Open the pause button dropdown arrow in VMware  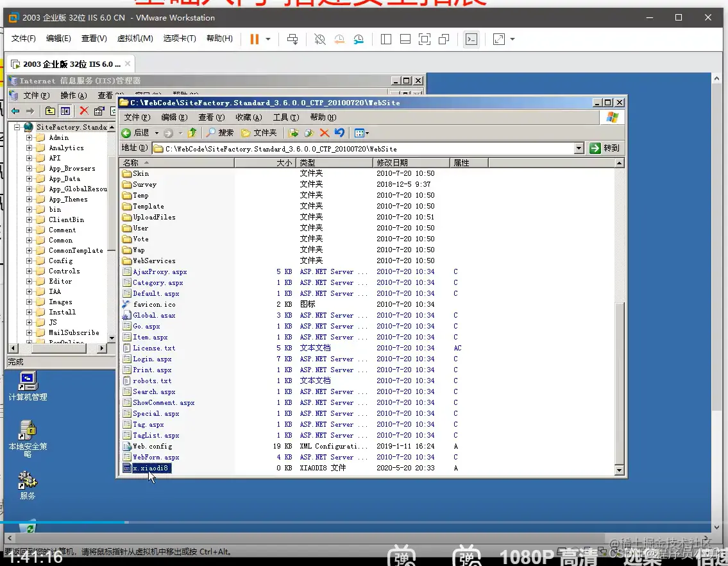pos(268,39)
